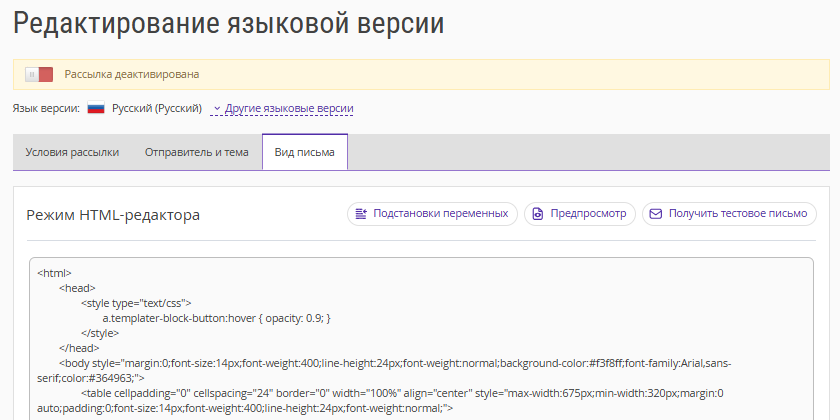This screenshot has width=840, height=420.
Task: Click the envelope icon for test email
Action: tap(655, 214)
